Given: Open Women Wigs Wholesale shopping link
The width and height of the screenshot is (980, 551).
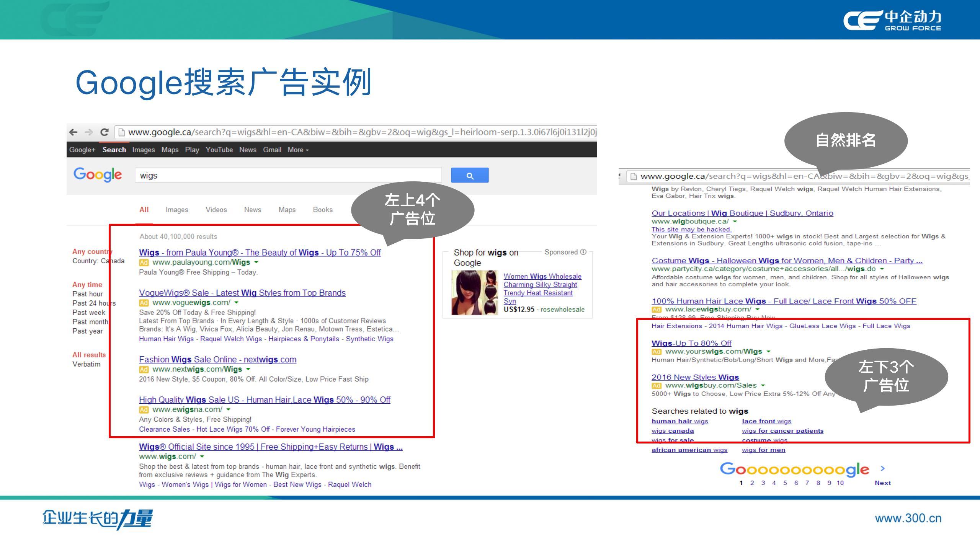Looking at the screenshot, I should [542, 289].
